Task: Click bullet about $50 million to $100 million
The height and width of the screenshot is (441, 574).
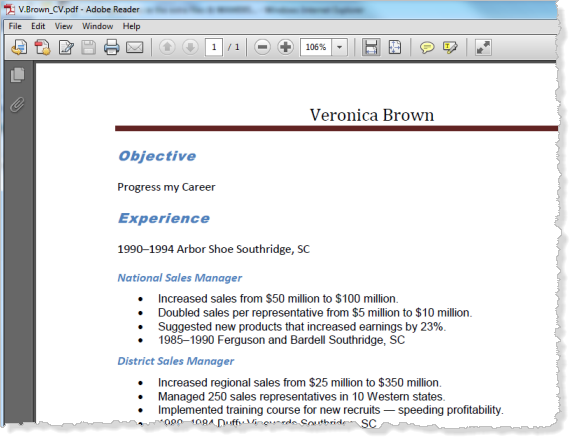Action: click(278, 299)
